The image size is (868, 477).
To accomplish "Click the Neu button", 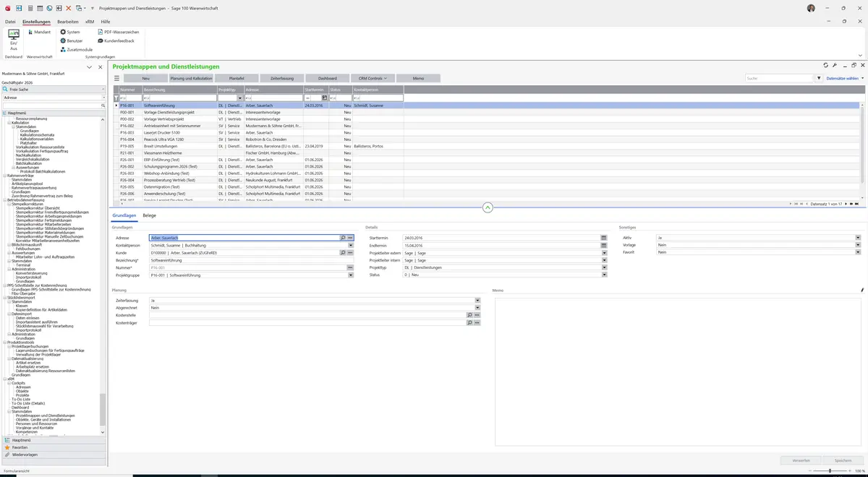I will coord(145,78).
